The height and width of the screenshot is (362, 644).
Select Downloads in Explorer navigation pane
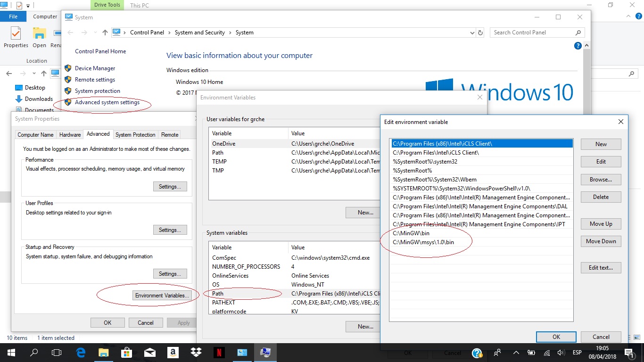point(39,99)
